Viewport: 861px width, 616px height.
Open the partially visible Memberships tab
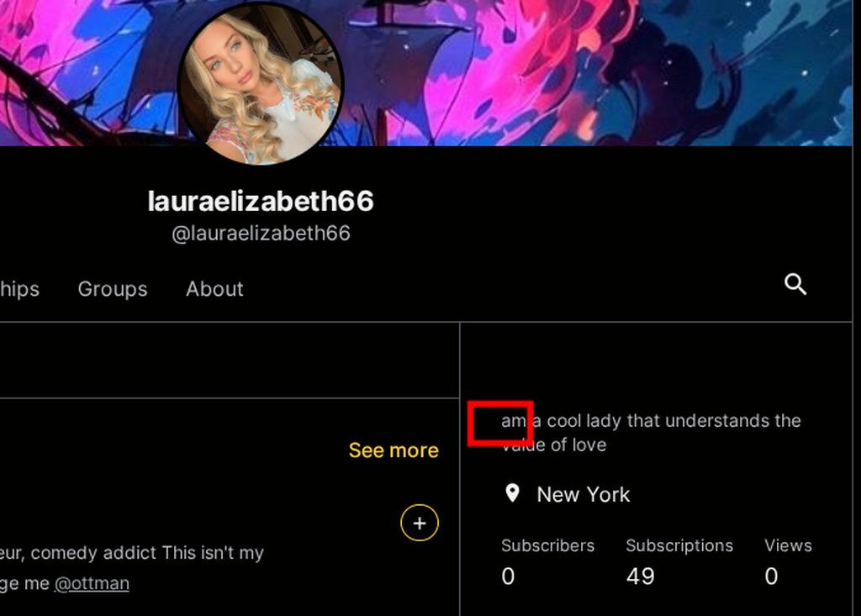click(20, 289)
